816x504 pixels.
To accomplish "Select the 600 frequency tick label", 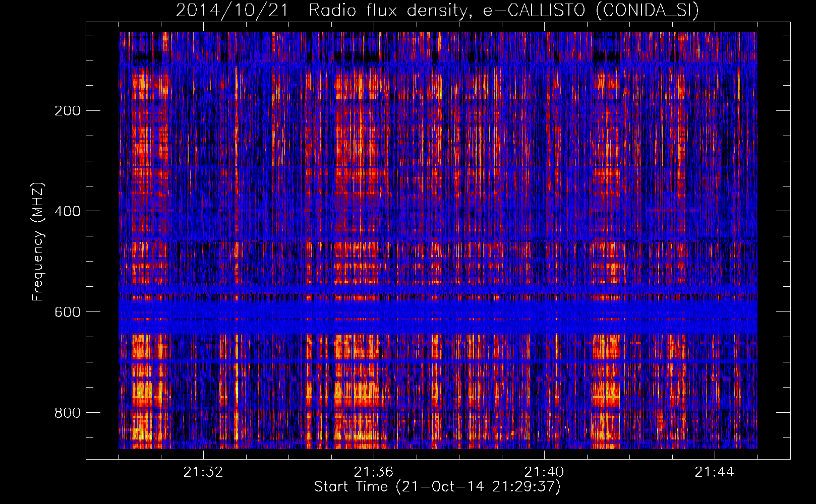I will click(68, 312).
